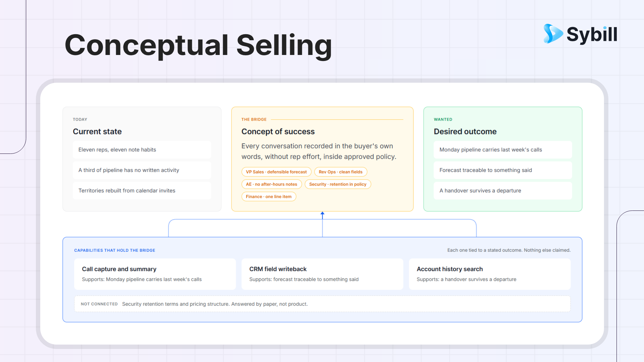The width and height of the screenshot is (644, 362).
Task: Click 'Each one tied to a stated outcome' note
Action: 509,250
